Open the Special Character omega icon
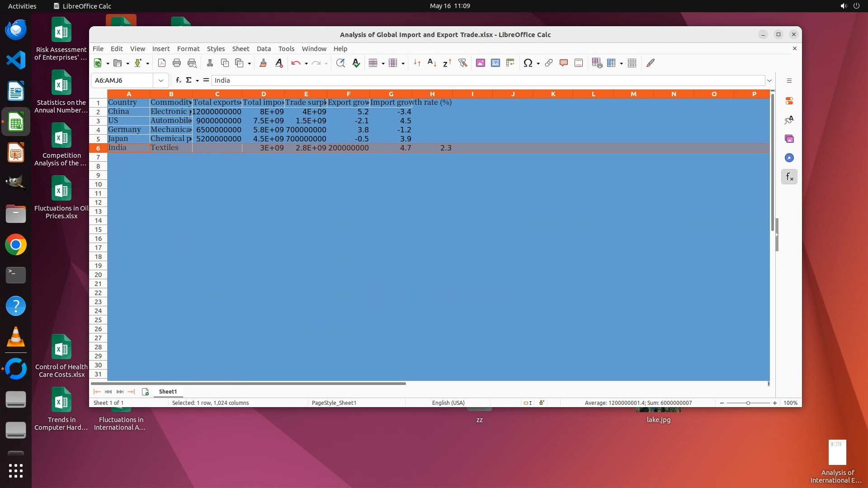 pyautogui.click(x=528, y=63)
